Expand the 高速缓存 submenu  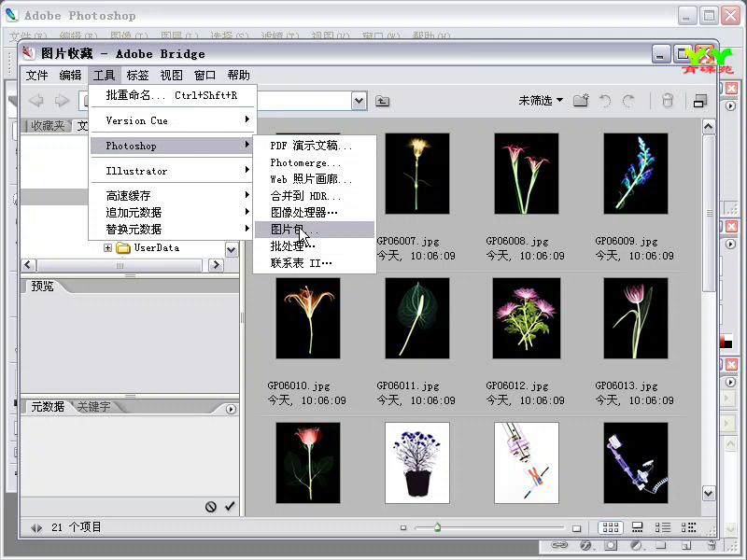pyautogui.click(x=172, y=195)
